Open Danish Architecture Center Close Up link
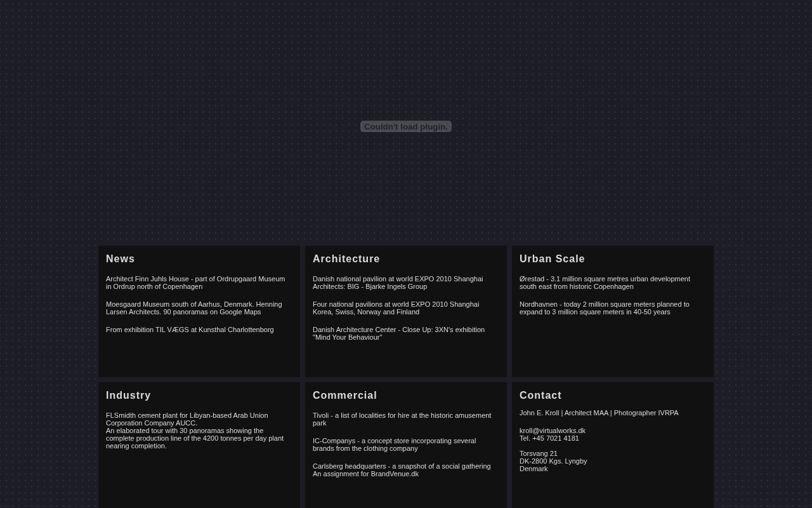Screen dimensions: 812x508 pos(398,333)
